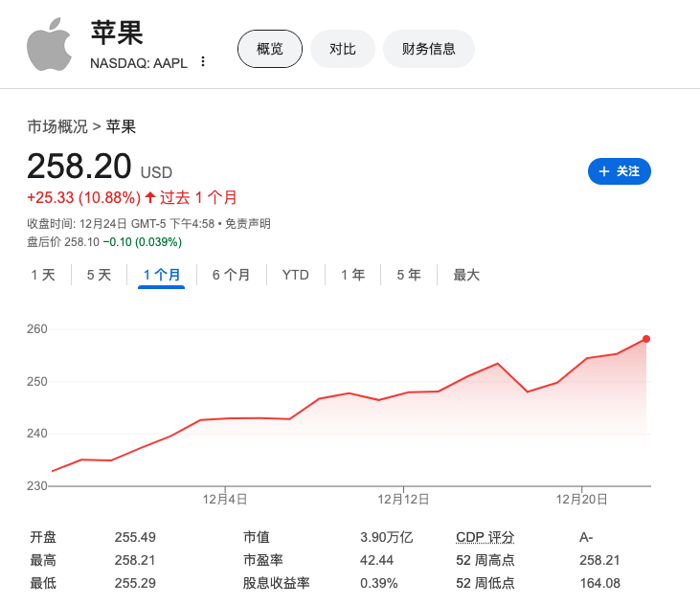Select the 概览 tab
The image size is (700, 605).
270,49
